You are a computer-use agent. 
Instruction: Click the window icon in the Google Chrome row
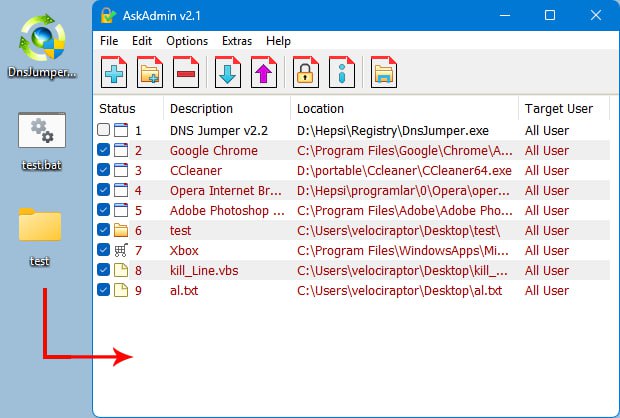[121, 150]
